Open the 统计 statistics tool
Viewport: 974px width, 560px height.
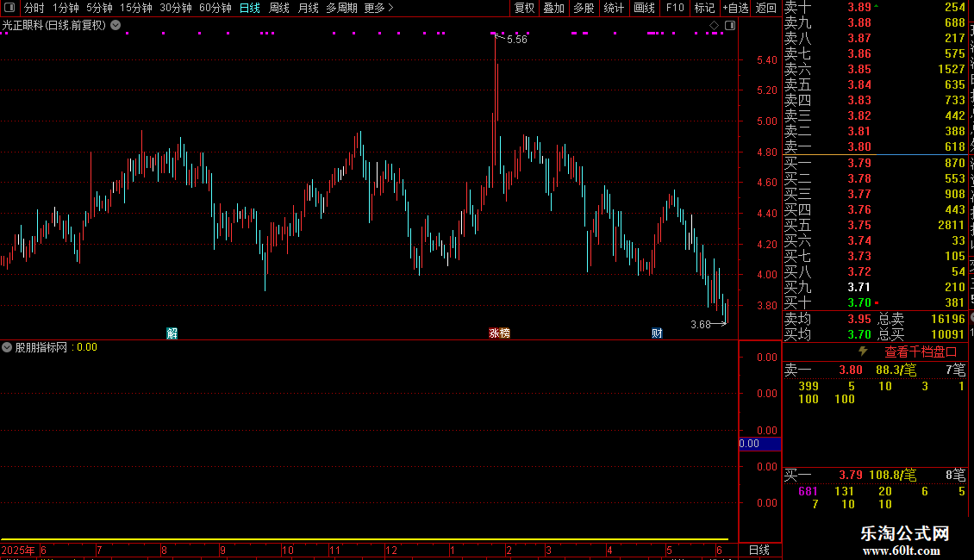pyautogui.click(x=614, y=8)
